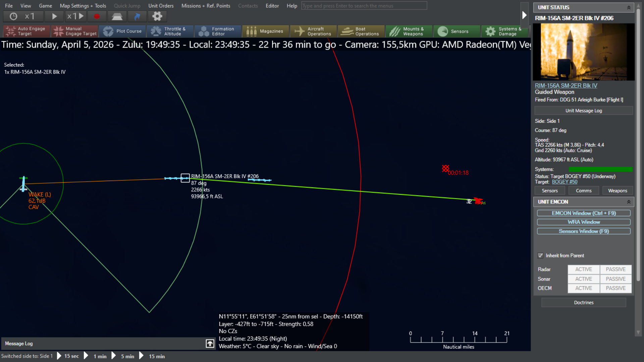The height and width of the screenshot is (362, 644).
Task: Open the Help menu
Action: (292, 6)
